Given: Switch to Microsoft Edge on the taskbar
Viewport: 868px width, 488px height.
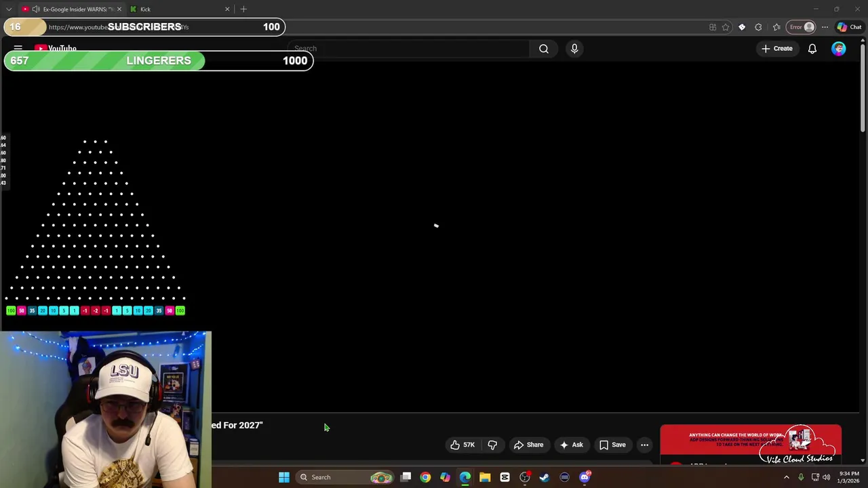Looking at the screenshot, I should click(465, 477).
